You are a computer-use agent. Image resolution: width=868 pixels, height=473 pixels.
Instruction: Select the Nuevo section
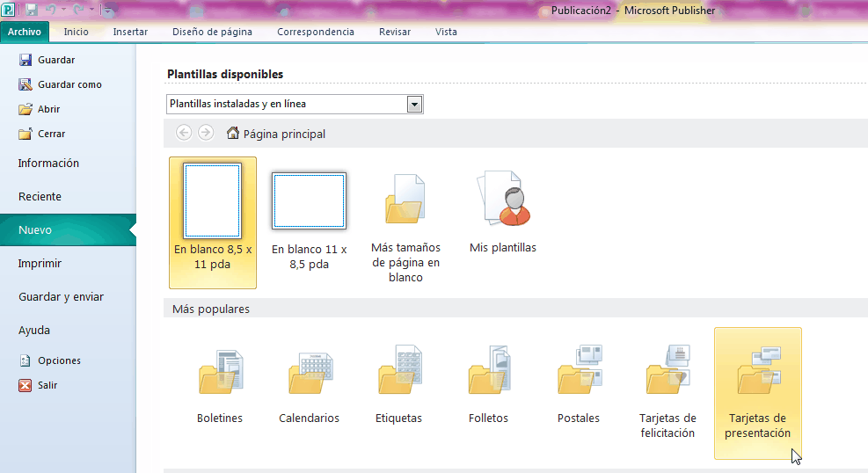coord(68,229)
